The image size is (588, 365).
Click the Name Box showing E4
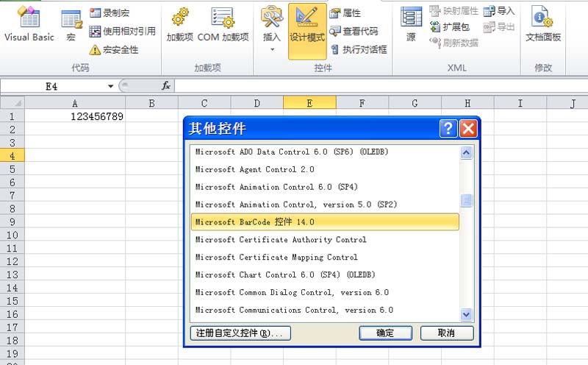(52, 86)
